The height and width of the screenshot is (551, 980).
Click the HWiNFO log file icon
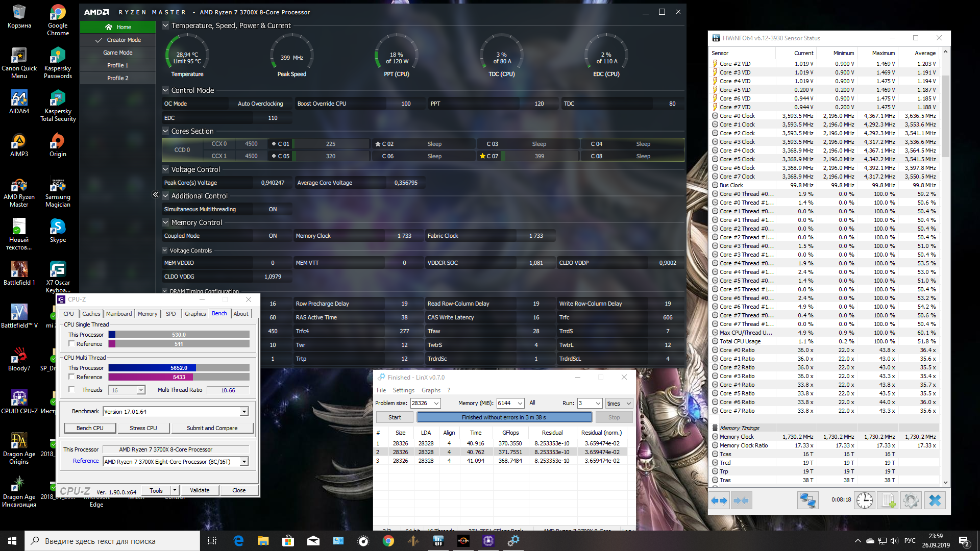tap(888, 500)
